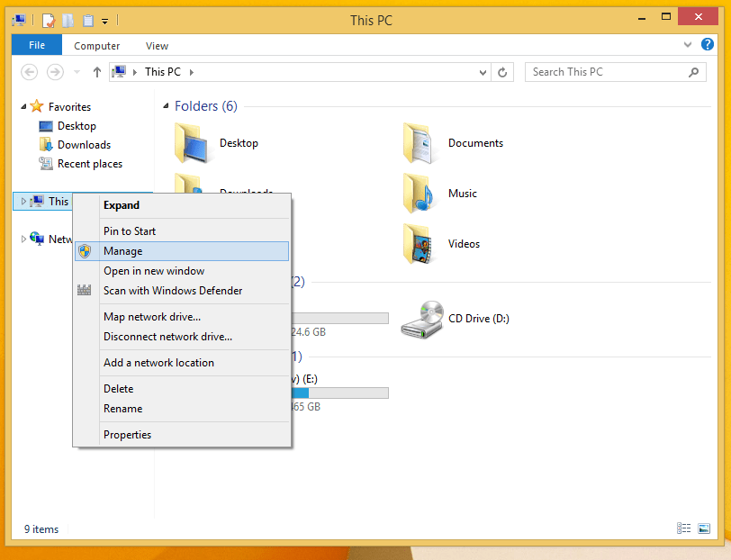
Task: Open the View ribbon tab
Action: point(157,46)
